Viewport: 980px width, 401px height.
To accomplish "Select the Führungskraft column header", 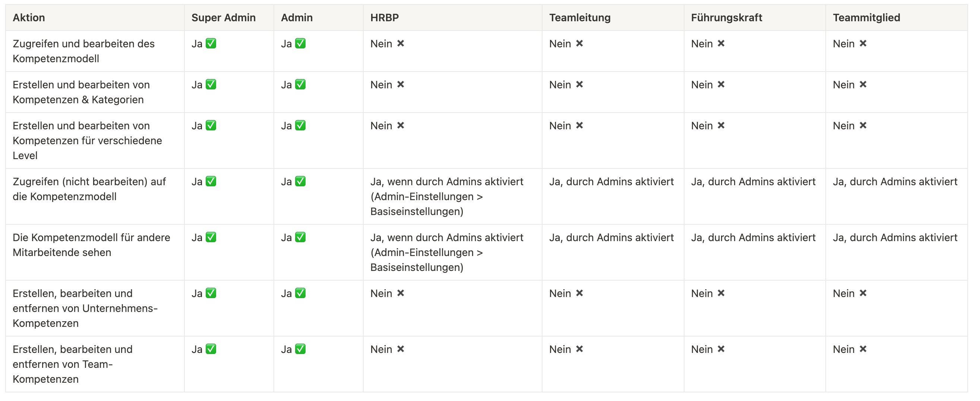I will 726,18.
